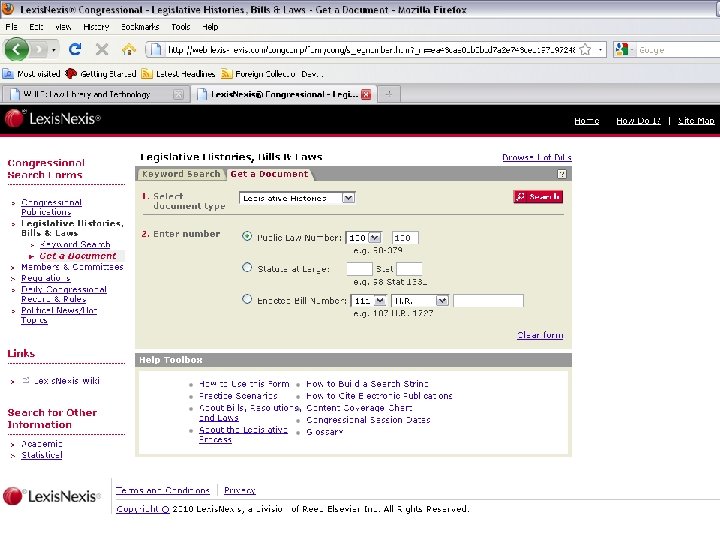Click the Enacted Bill number text field

pyautogui.click(x=488, y=301)
